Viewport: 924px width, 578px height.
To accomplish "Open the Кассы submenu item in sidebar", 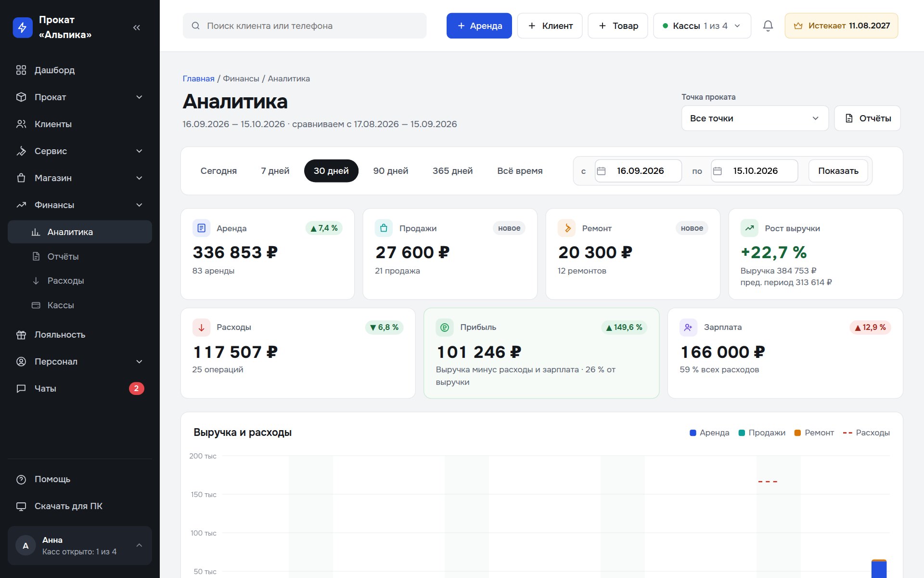I will (80, 305).
